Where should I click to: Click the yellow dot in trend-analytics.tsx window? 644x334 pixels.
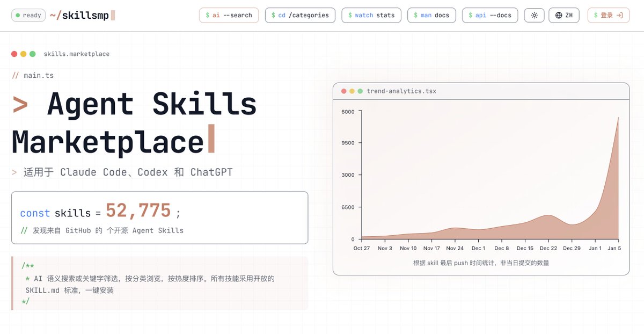click(x=352, y=91)
